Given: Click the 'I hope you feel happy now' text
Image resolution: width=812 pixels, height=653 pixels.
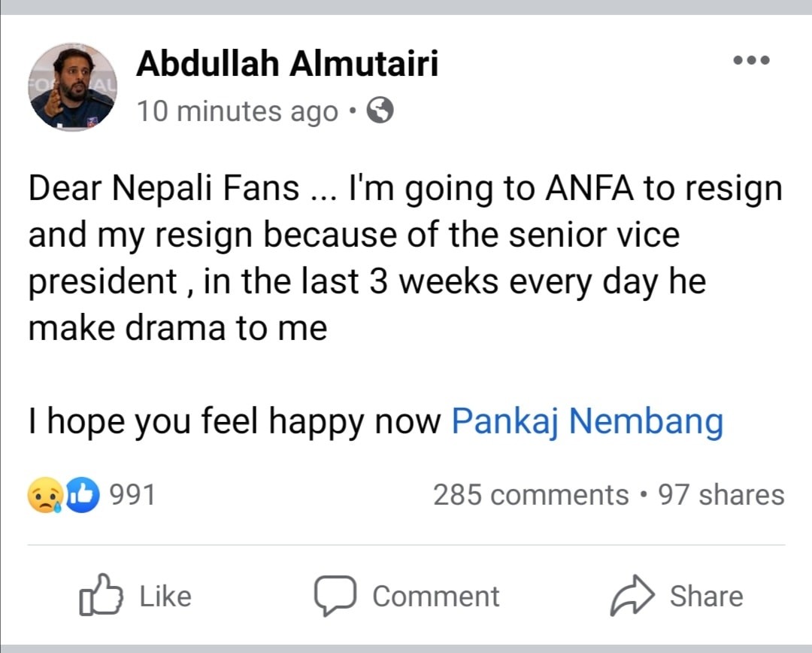Looking at the screenshot, I should pyautogui.click(x=235, y=421).
